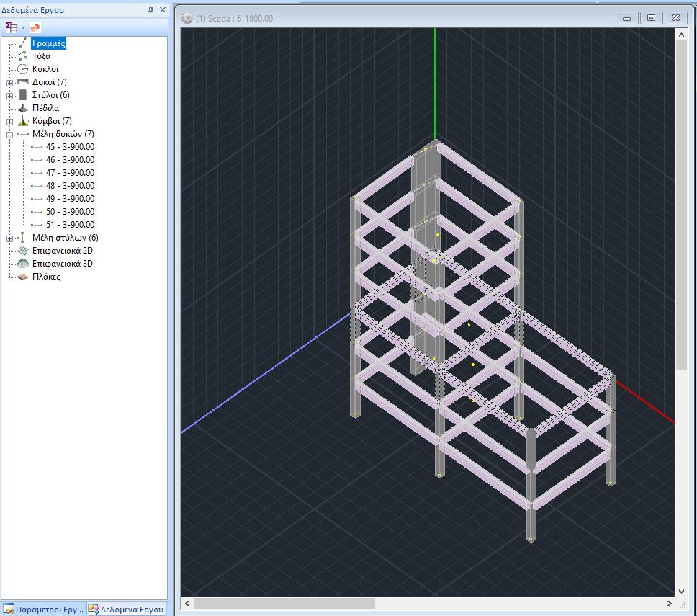This screenshot has height=616, width=697.
Task: Click the member icon beside Μέλη δοκών (7)
Action: pos(22,134)
